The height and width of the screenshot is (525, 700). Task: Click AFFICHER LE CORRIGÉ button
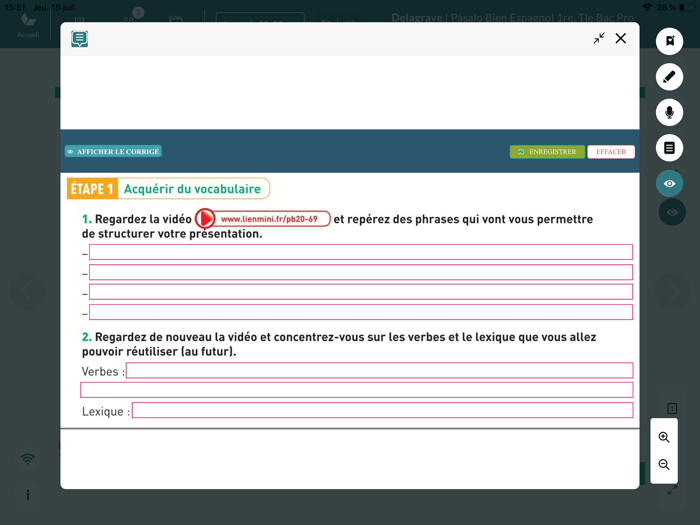113,151
